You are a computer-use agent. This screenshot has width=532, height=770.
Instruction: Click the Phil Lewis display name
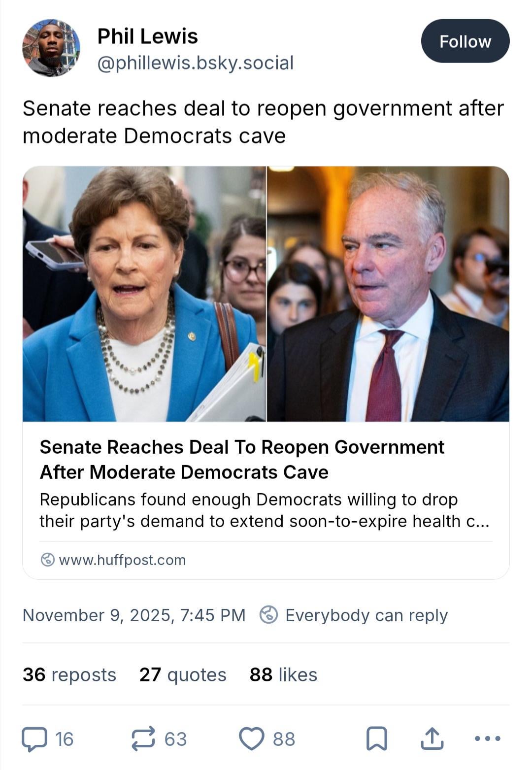click(x=147, y=36)
